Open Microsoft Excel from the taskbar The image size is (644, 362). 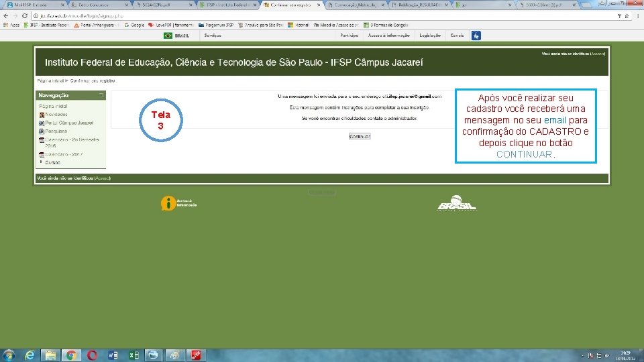[x=134, y=355]
